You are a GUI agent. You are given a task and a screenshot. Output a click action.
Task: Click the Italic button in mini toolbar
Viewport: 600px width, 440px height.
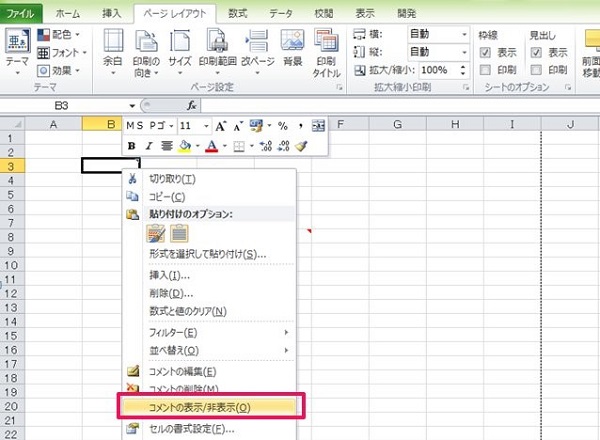click(149, 146)
